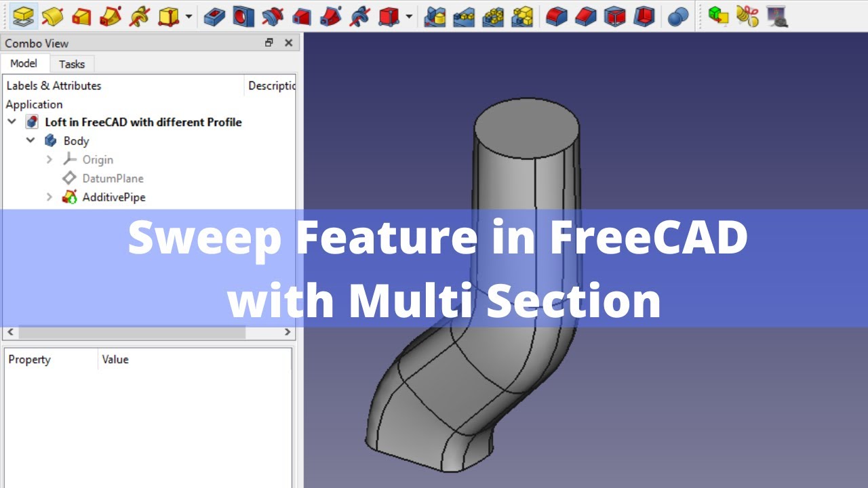Undock the Combo View panel
This screenshot has height=488, width=868.
coord(269,43)
